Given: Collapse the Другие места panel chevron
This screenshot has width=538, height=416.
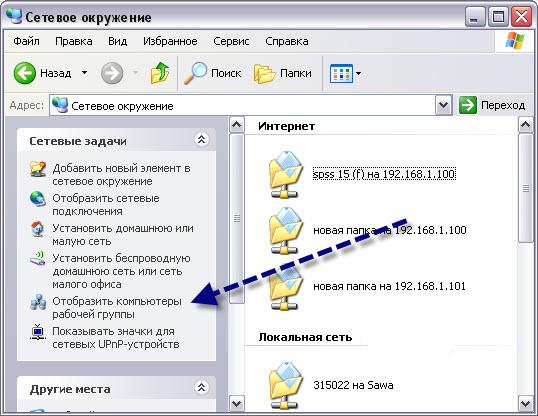Looking at the screenshot, I should pyautogui.click(x=201, y=388).
